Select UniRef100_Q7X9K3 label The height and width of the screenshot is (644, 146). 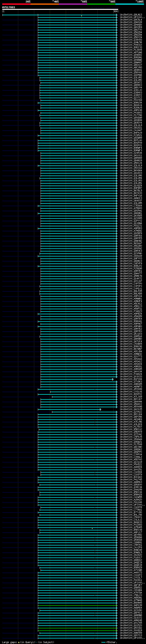coord(131,382)
